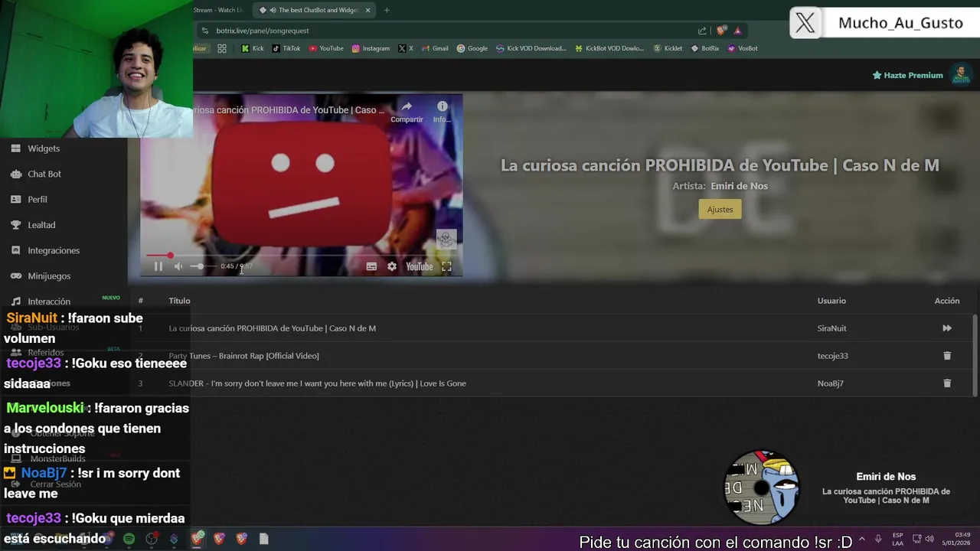Image resolution: width=980 pixels, height=551 pixels.
Task: Click Hazte Premium link
Action: (907, 75)
